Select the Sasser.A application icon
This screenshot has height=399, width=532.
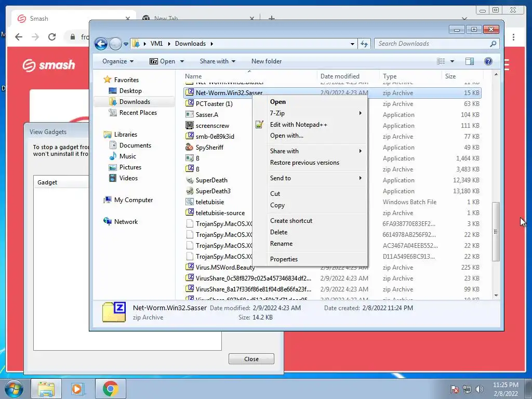pyautogui.click(x=190, y=115)
